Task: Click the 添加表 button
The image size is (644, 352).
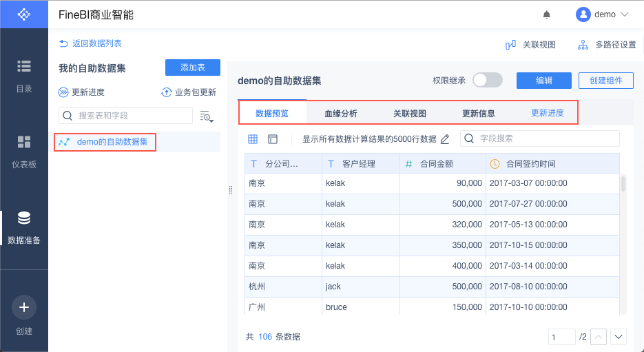Action: [x=193, y=68]
